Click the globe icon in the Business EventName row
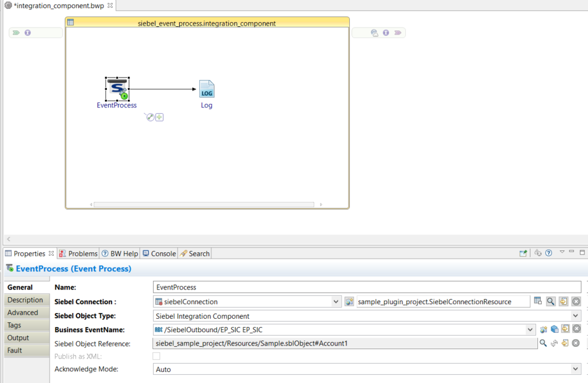Image resolution: width=588 pixels, height=383 pixels. point(544,330)
